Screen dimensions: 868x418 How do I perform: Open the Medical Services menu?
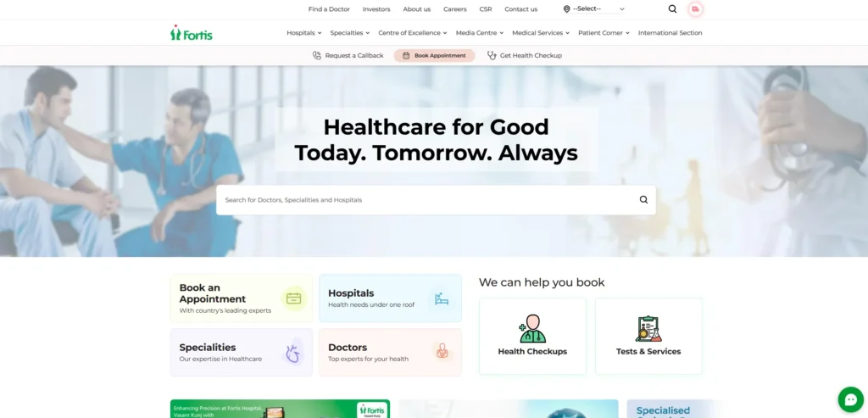pos(541,33)
